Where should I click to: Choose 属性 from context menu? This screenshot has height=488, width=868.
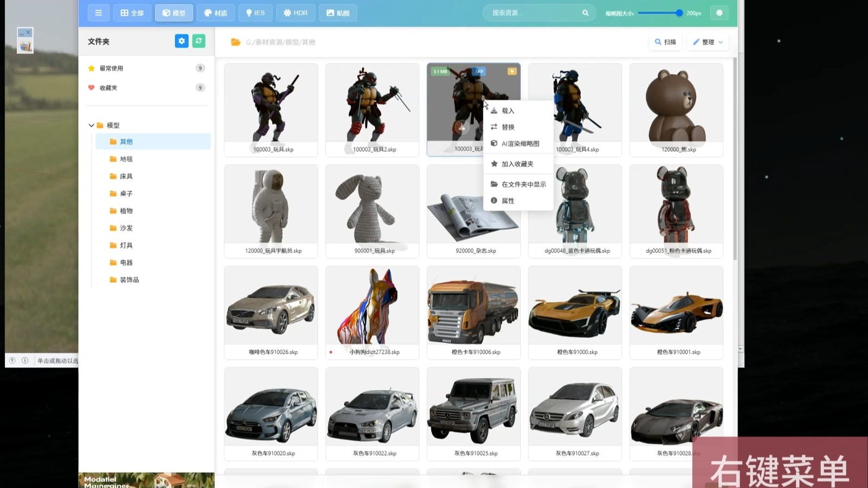click(518, 200)
